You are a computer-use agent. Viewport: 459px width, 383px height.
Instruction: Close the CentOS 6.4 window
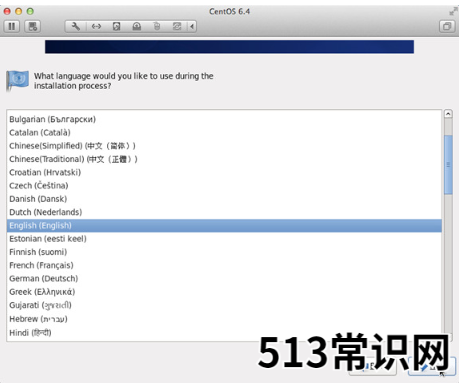7,11
